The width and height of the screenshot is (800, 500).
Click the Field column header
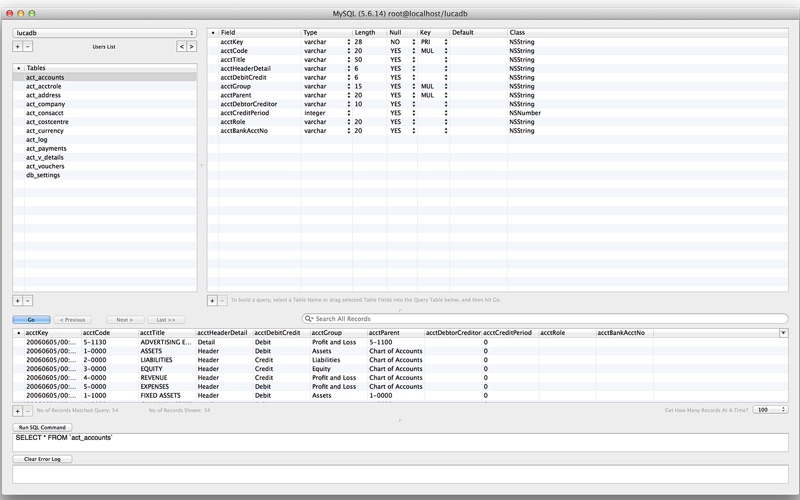[x=260, y=32]
